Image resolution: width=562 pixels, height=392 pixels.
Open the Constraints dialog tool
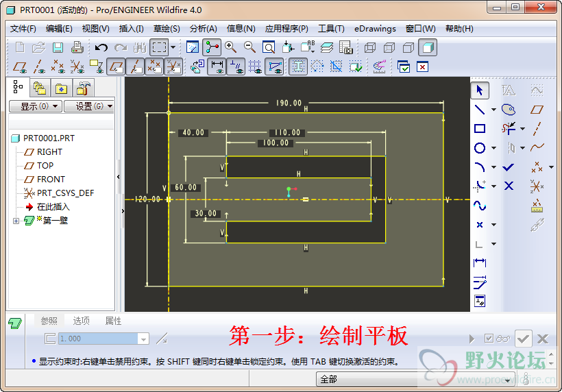tap(480, 301)
